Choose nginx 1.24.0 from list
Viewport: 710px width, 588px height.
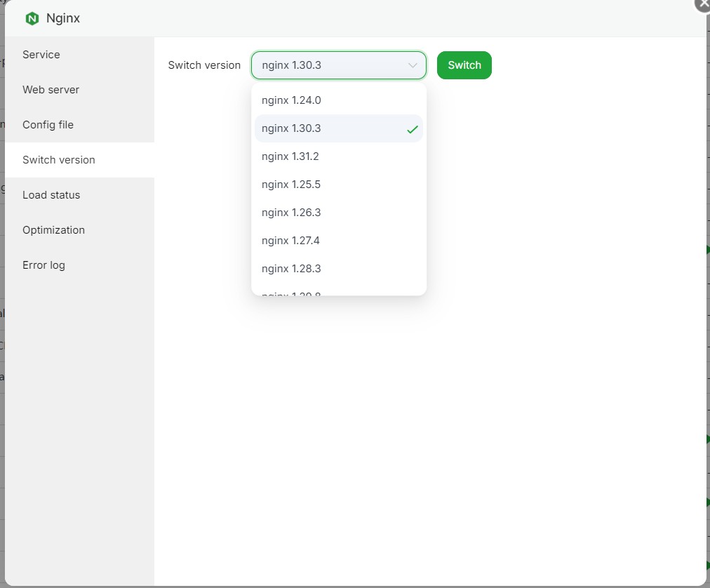(x=339, y=100)
